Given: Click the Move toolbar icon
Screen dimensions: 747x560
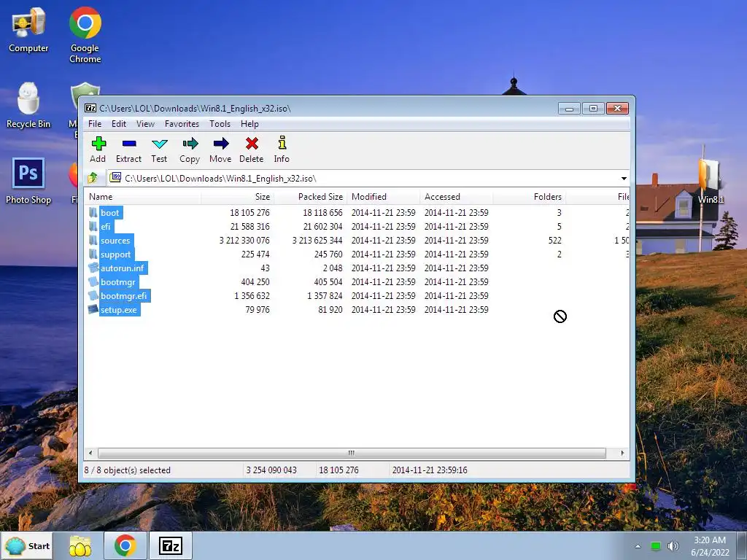Looking at the screenshot, I should 220,149.
